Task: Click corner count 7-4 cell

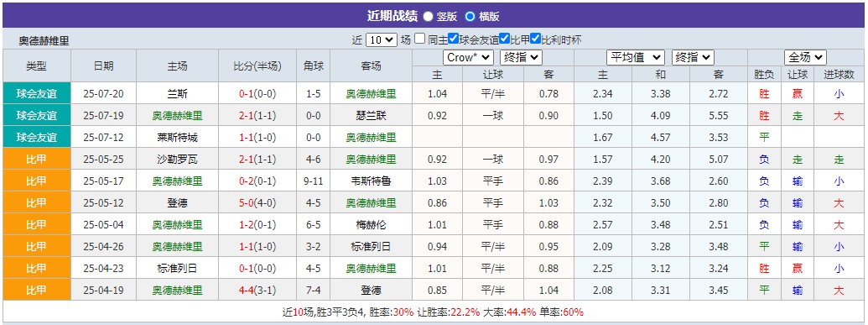Action: coord(314,290)
